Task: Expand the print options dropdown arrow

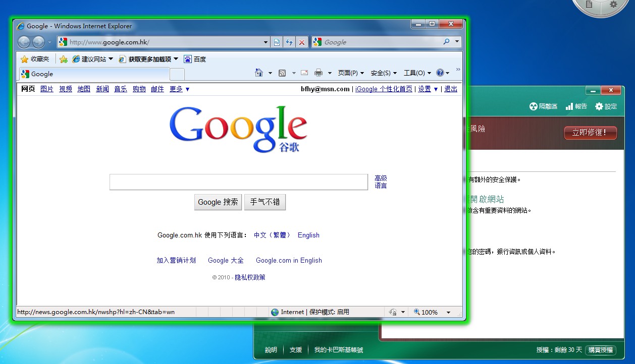Action: pyautogui.click(x=330, y=73)
